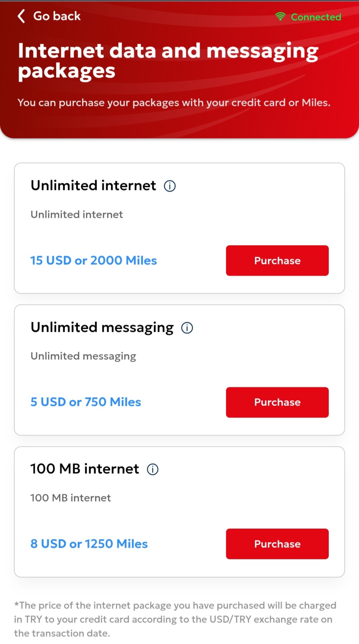Tap the green Wi-Fi signal icon

click(x=280, y=16)
